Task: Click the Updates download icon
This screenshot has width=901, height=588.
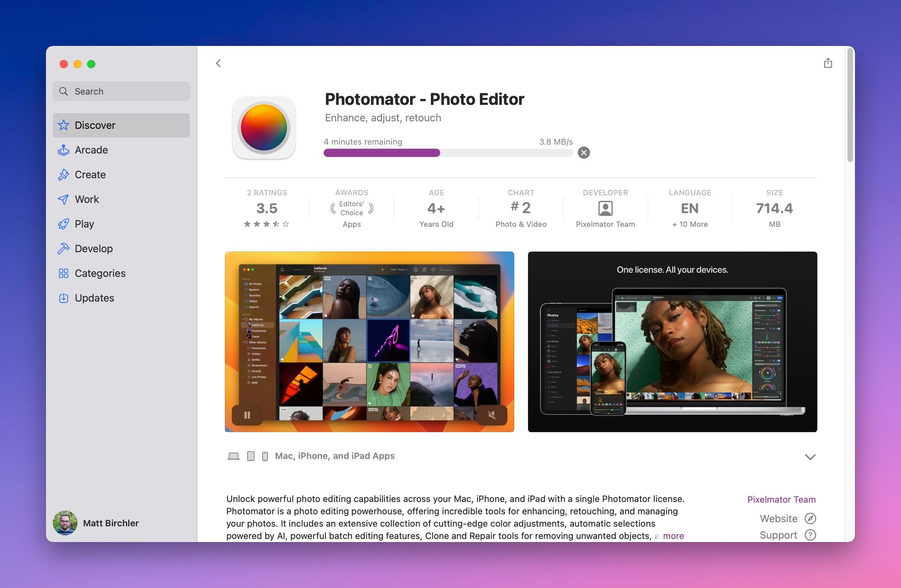Action: [64, 298]
